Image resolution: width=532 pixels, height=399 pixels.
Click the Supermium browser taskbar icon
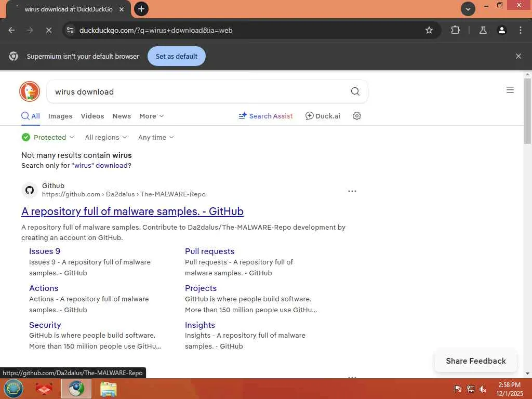click(76, 389)
